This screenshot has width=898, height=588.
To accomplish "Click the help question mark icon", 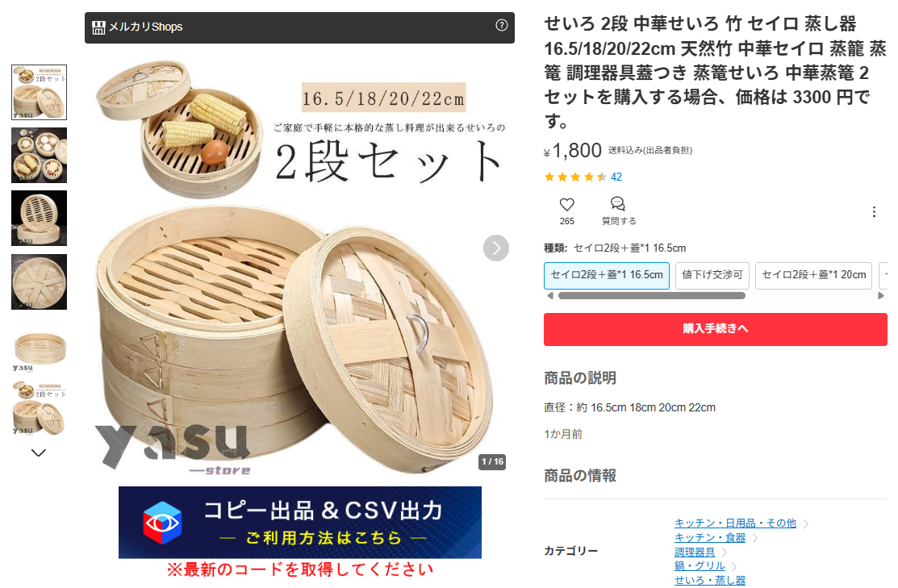I will click(x=501, y=25).
